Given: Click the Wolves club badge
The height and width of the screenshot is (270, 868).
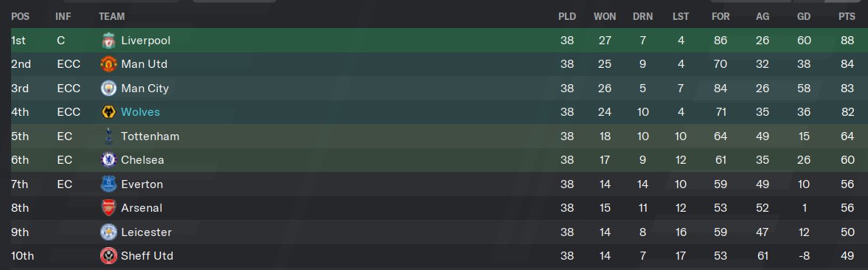Looking at the screenshot, I should pos(108,112).
